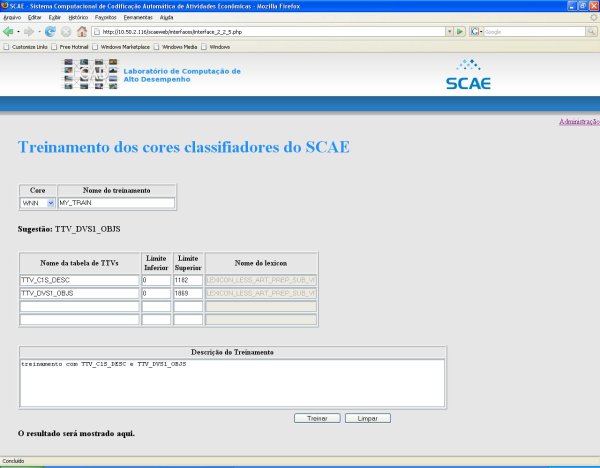Image resolution: width=600 pixels, height=468 pixels.
Task: Open the Editar menu
Action: (34, 17)
